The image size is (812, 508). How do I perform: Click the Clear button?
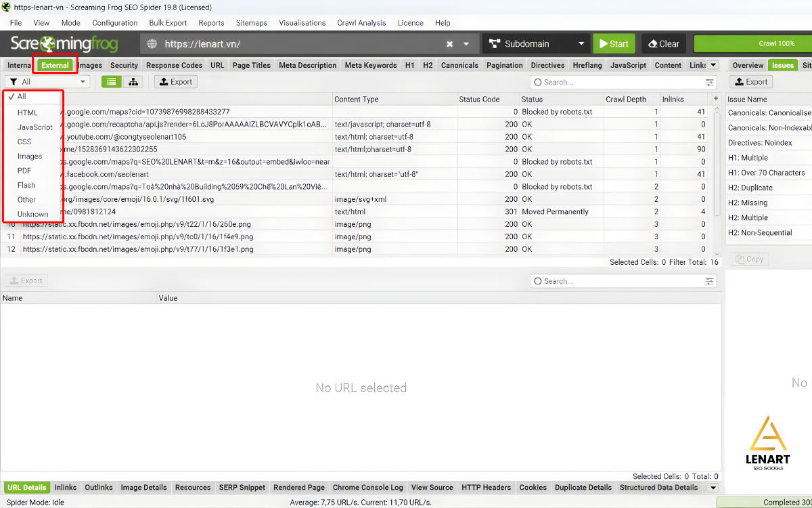(663, 43)
